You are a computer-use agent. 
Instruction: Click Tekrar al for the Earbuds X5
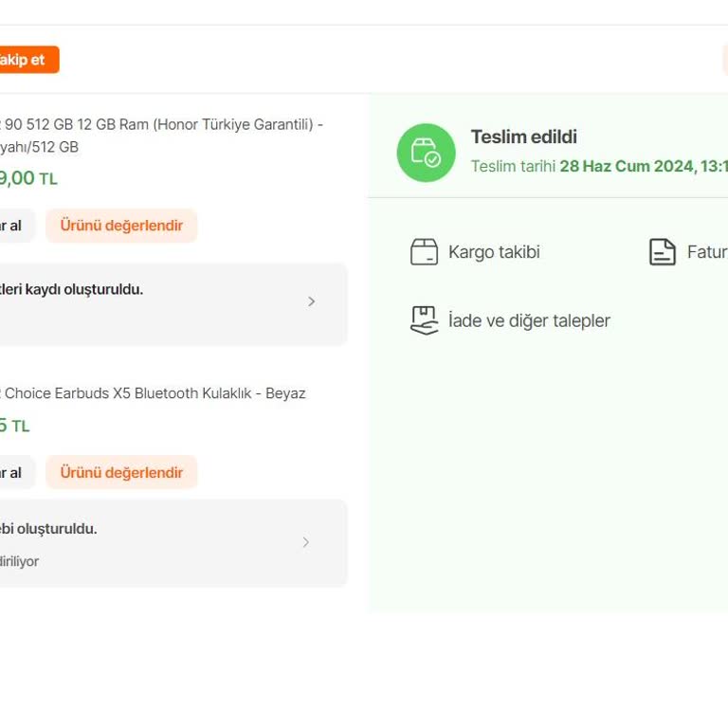[13, 472]
